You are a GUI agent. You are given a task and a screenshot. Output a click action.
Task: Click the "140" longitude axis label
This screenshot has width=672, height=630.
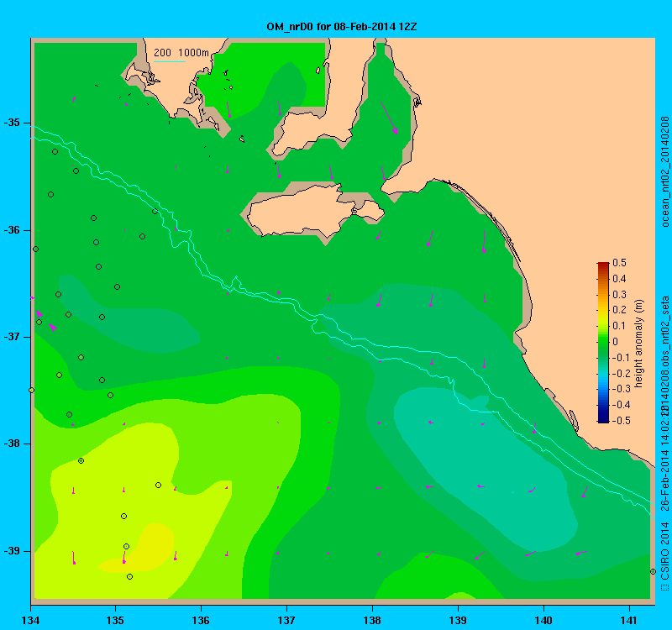[x=543, y=620]
